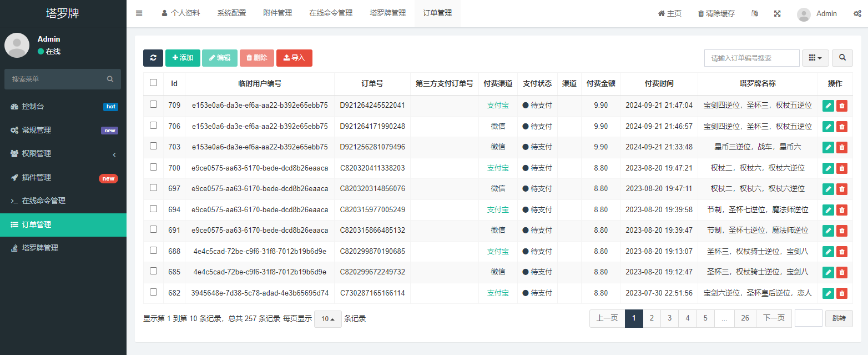Click 下一页 next page button
Viewport: 868px width, 355px height.
[x=774, y=318]
